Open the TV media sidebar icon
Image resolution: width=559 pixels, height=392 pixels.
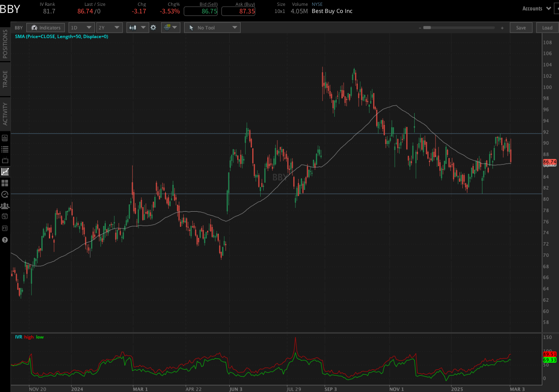tap(5, 161)
